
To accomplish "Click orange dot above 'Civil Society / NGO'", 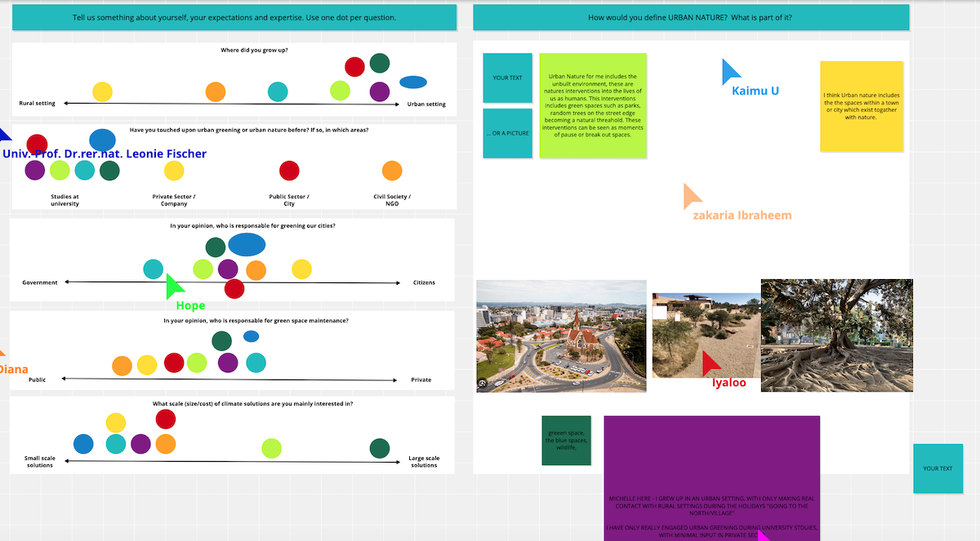I will (392, 171).
